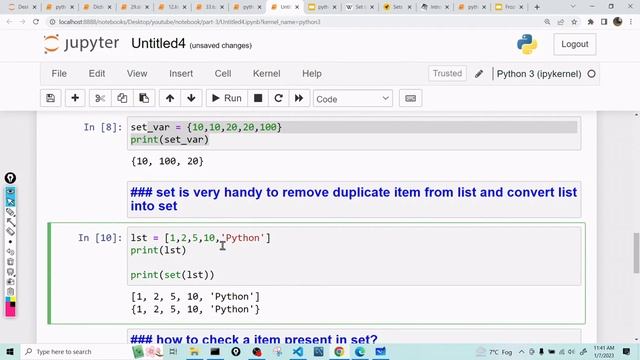Restart kernel and run all cells fast-forward icon

pyautogui.click(x=299, y=98)
